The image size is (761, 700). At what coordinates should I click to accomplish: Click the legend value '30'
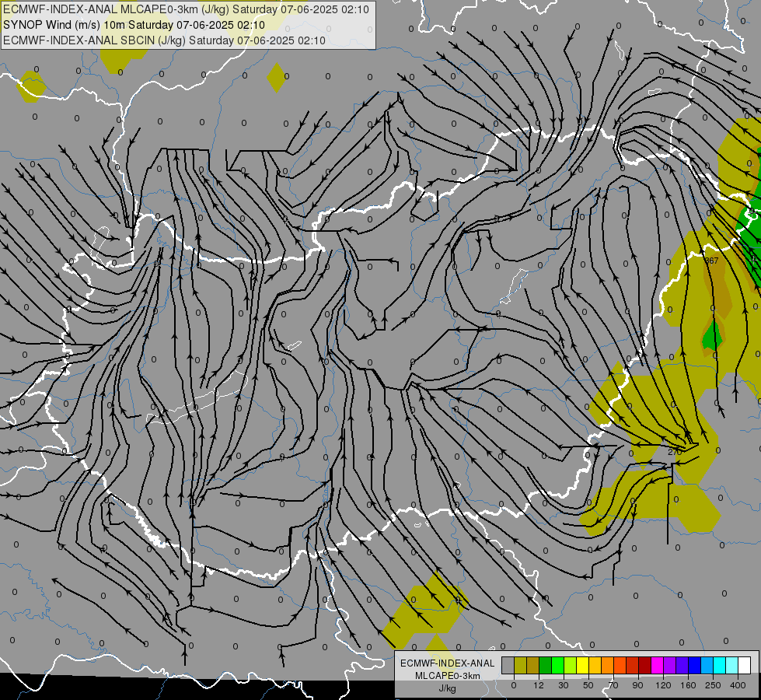[564, 685]
